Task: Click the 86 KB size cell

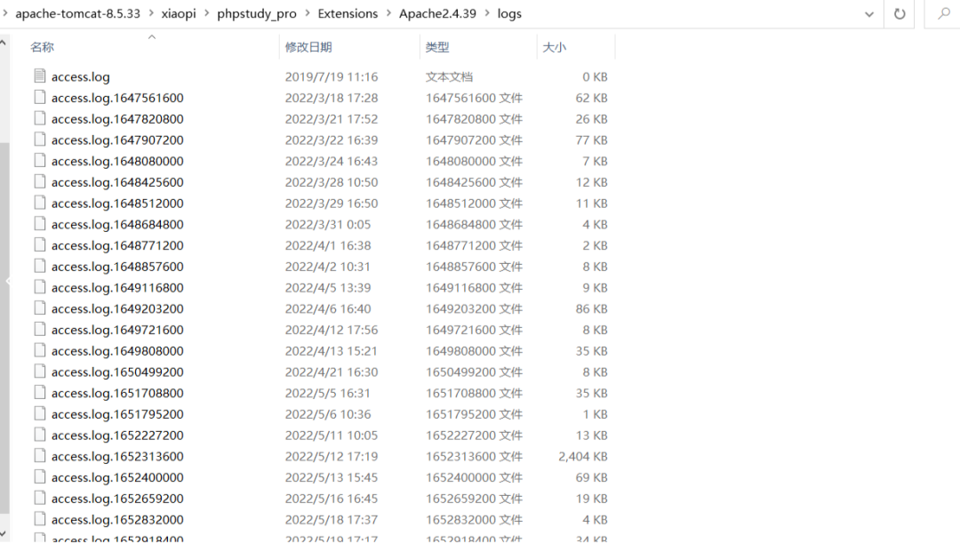Action: coord(591,309)
